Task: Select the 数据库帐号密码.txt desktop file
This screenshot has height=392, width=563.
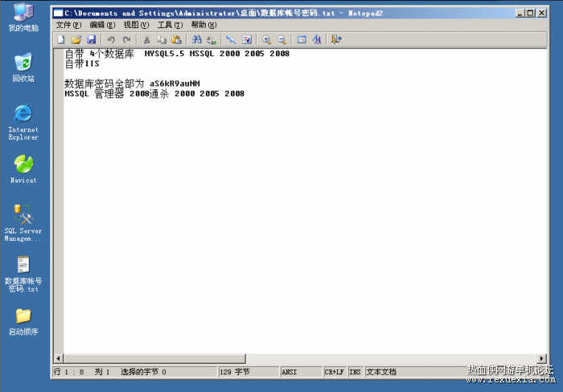Action: (x=23, y=274)
